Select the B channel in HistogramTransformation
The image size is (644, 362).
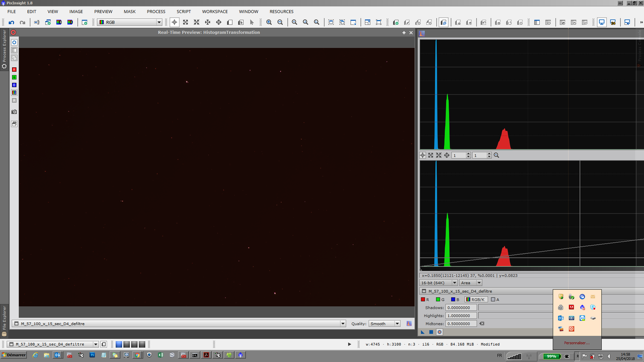(x=455, y=300)
